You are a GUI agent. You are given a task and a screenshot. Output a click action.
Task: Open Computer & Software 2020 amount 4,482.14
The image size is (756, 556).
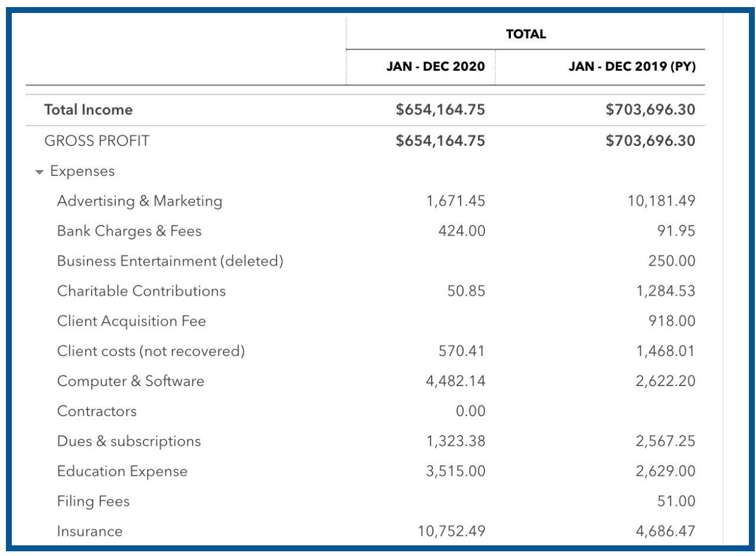455,381
